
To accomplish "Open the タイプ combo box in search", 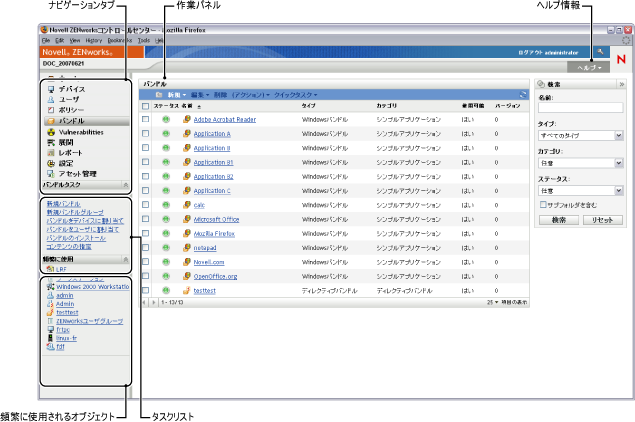I will click(x=580, y=136).
